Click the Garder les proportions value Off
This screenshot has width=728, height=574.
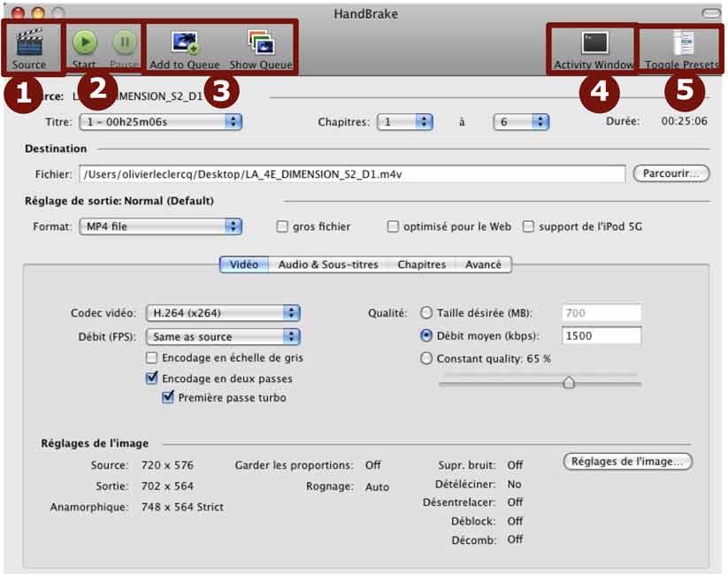(372, 465)
